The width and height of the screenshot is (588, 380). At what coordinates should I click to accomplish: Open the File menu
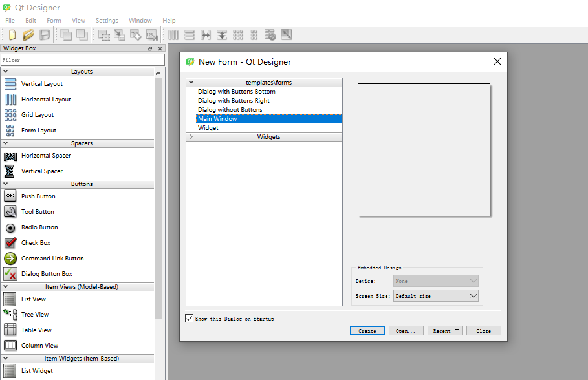(x=10, y=21)
